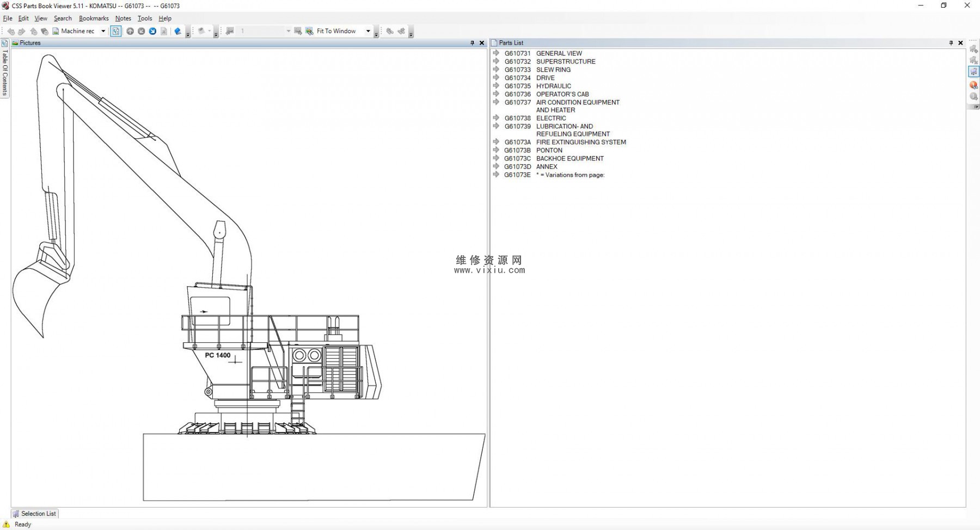This screenshot has width=980, height=530.
Task: Open the Search menu
Action: 63,19
